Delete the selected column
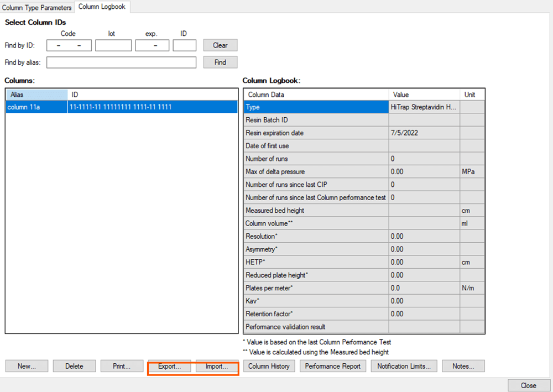 [74, 366]
